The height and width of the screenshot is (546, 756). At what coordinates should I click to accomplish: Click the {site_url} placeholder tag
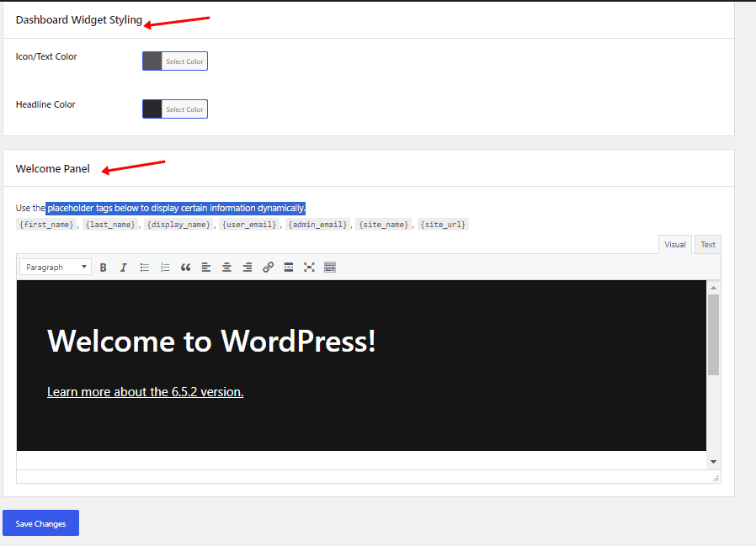443,225
